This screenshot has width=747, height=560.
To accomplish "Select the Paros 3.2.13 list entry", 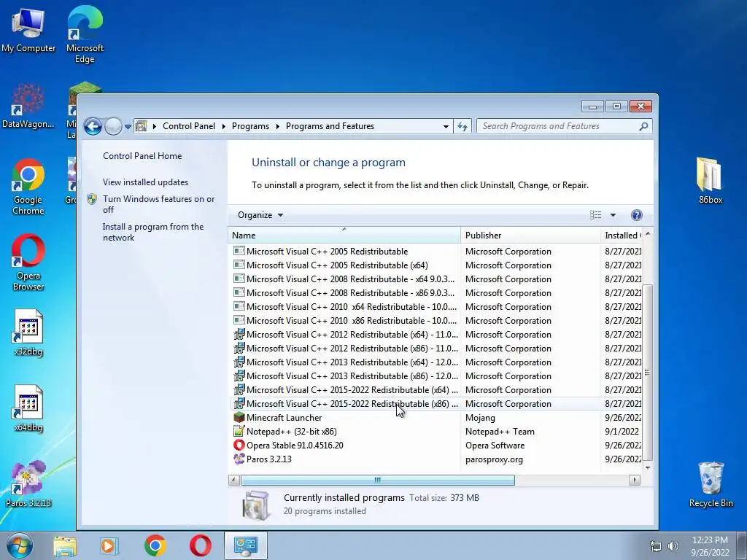I will (x=436, y=459).
